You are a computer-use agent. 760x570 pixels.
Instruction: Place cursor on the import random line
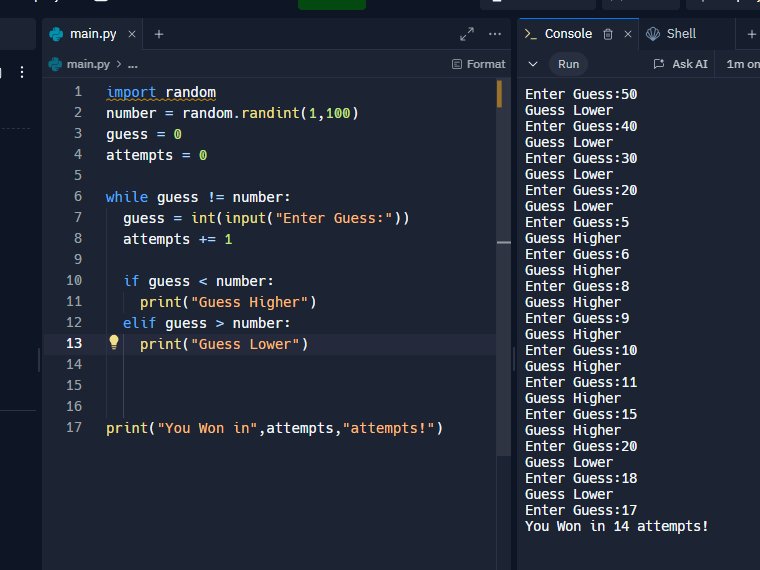point(161,92)
